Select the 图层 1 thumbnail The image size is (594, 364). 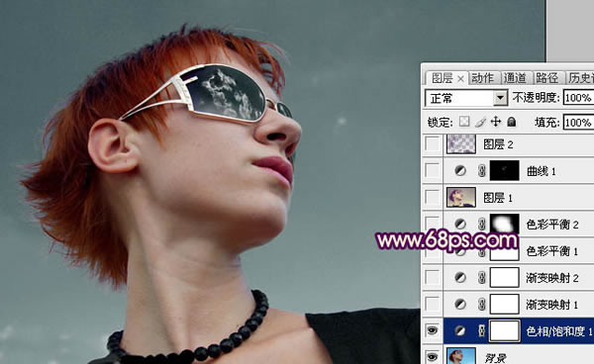click(x=461, y=197)
